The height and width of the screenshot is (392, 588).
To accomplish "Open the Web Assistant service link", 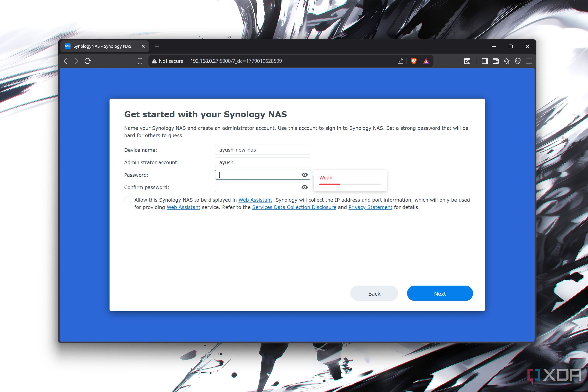I will pos(183,207).
